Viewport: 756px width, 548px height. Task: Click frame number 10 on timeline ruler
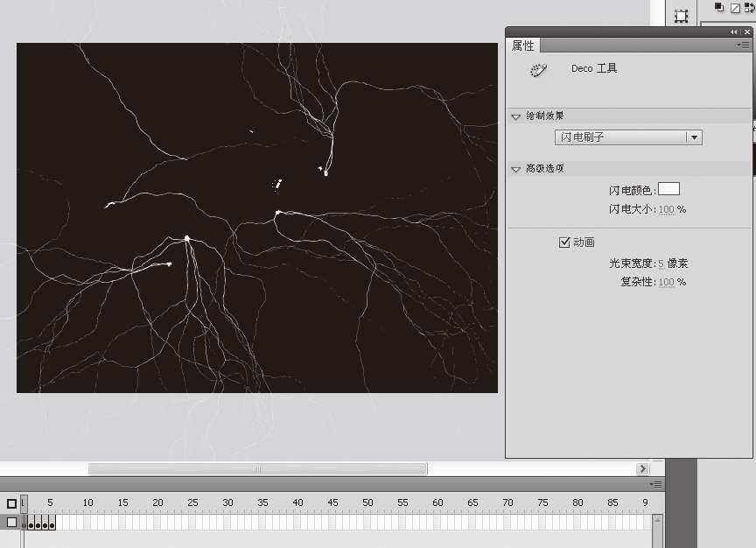click(87, 502)
